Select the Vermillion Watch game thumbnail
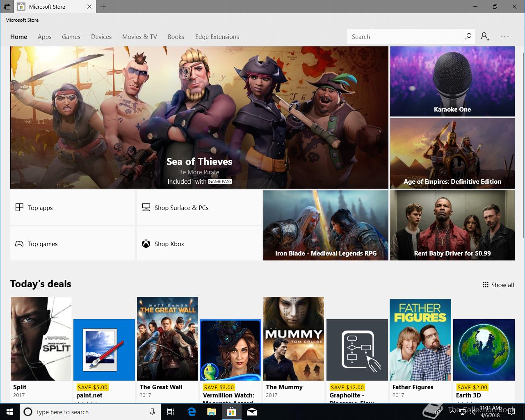This screenshot has width=525, height=420. click(231, 350)
